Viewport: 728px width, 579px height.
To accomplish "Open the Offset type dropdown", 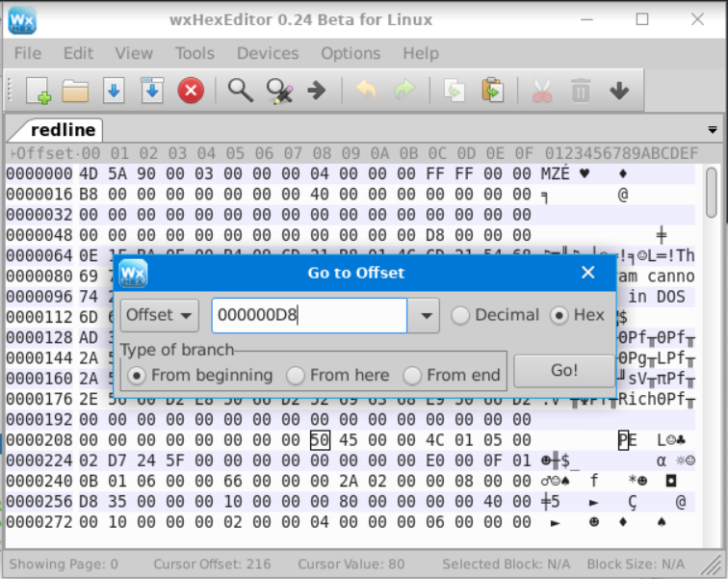I will [159, 315].
